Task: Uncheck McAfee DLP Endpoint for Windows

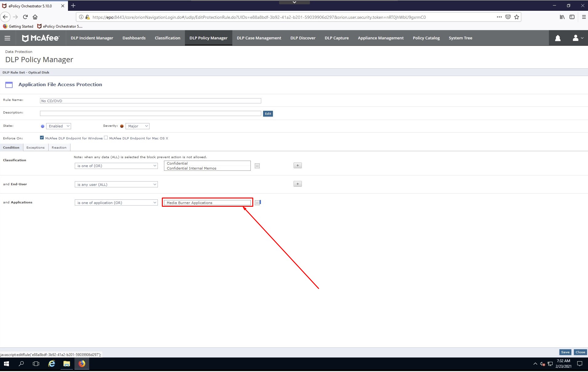Action: (42, 138)
